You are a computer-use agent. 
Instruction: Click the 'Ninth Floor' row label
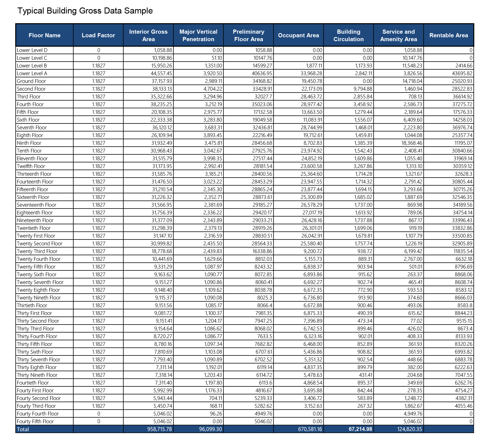(29, 143)
